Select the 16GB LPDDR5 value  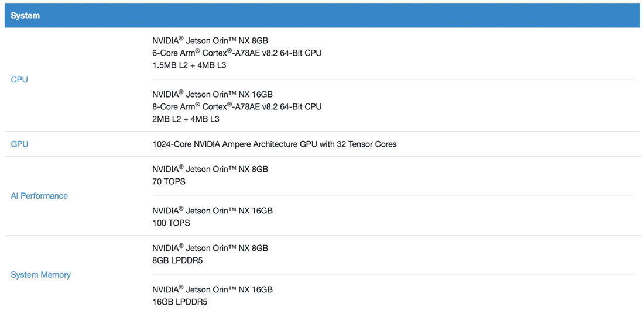pyautogui.click(x=180, y=302)
